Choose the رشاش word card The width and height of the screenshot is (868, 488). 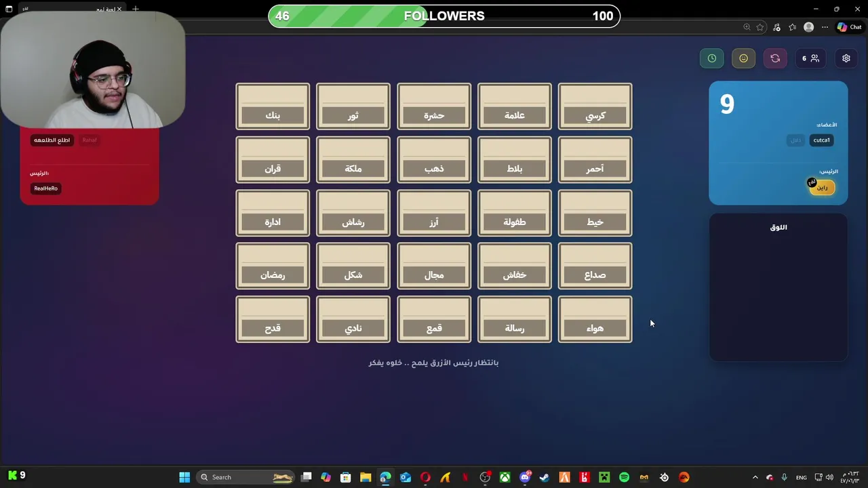(353, 213)
